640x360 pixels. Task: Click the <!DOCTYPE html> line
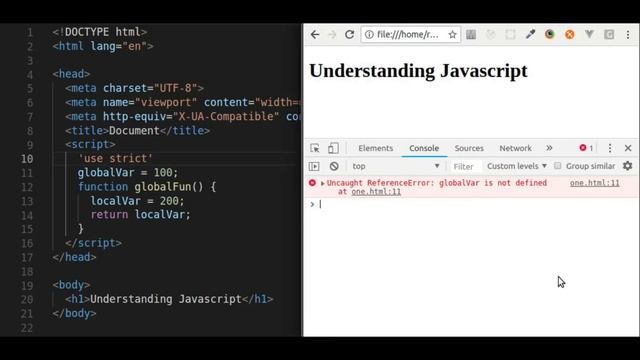100,32
